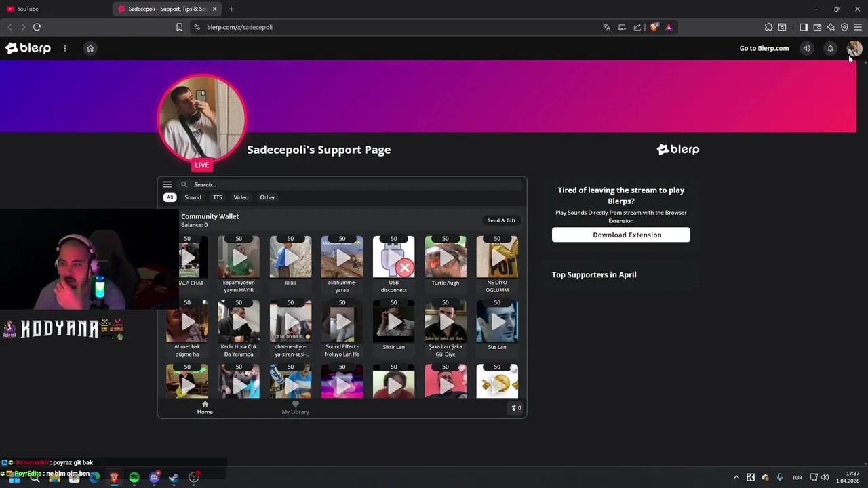
Task: Select the TTS filter tab
Action: coord(218,197)
